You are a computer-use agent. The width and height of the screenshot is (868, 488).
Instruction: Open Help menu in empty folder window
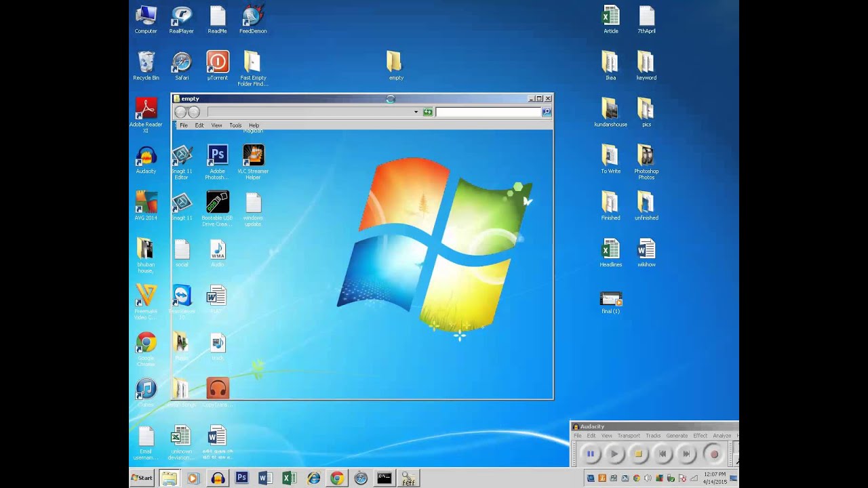point(254,125)
